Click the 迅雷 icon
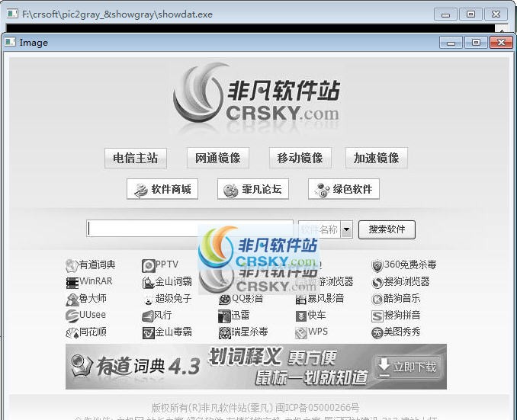 [224, 316]
